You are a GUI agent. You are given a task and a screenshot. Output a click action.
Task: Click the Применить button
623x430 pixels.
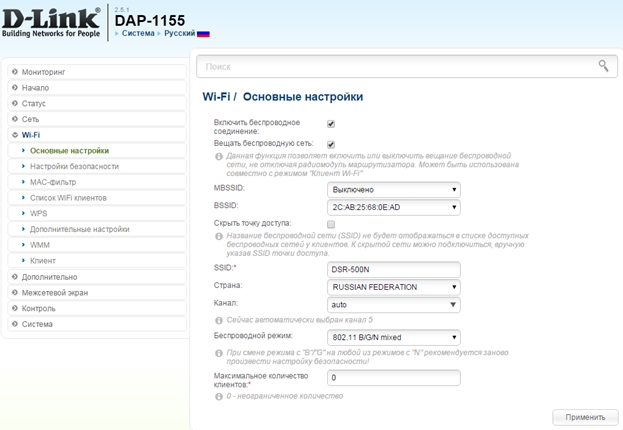[x=584, y=417]
